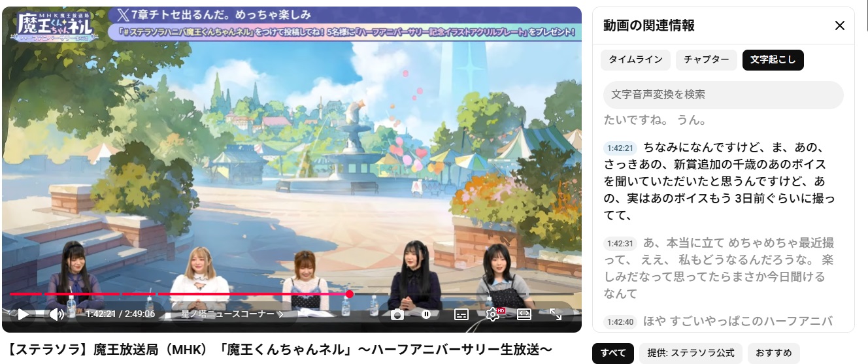Jump to transcript timestamp 1:42:21
868x364 pixels.
(x=620, y=148)
